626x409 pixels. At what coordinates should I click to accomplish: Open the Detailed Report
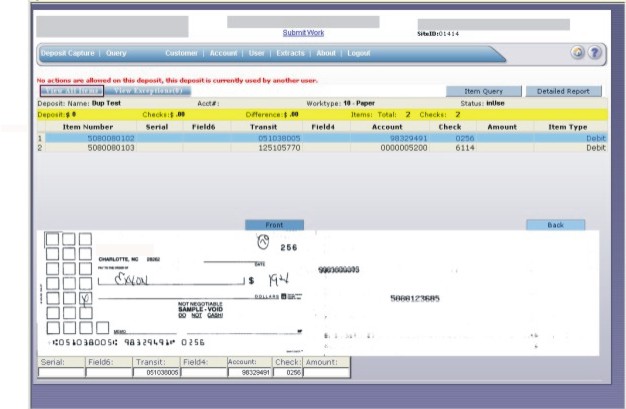[563, 91]
